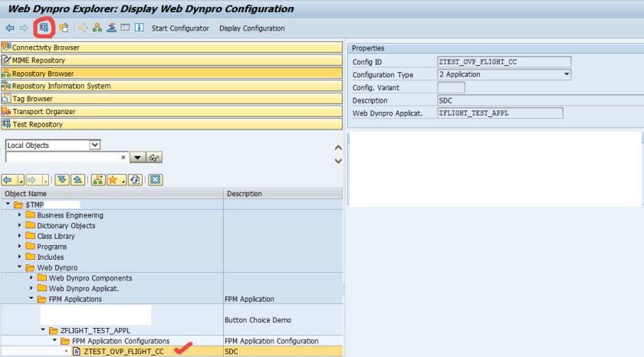The width and height of the screenshot is (644, 357).
Task: Collapse the Web Dynpro folder
Action: [19, 267]
